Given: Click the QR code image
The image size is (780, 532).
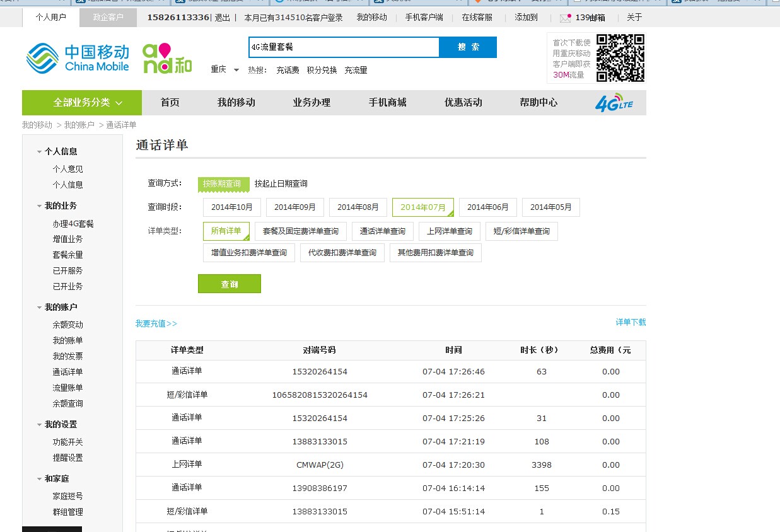Looking at the screenshot, I should [x=620, y=58].
